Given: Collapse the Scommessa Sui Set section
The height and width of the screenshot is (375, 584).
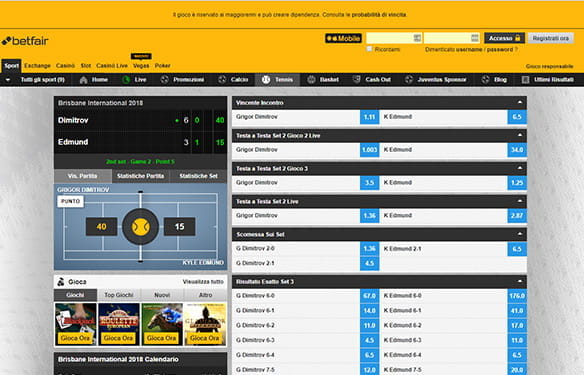Looking at the screenshot, I should pyautogui.click(x=520, y=234).
